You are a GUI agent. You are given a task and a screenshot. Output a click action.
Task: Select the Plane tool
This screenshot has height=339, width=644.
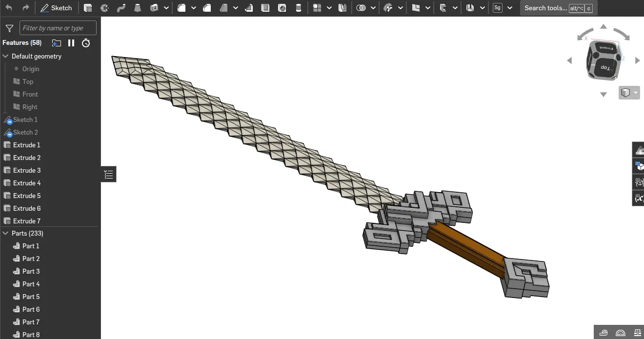[416, 8]
